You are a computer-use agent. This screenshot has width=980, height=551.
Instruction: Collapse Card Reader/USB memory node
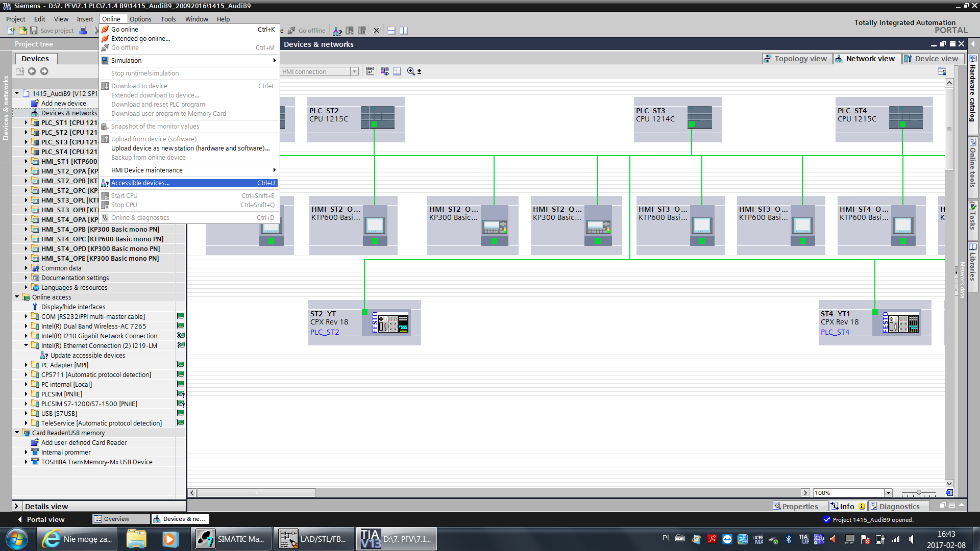pyautogui.click(x=17, y=433)
